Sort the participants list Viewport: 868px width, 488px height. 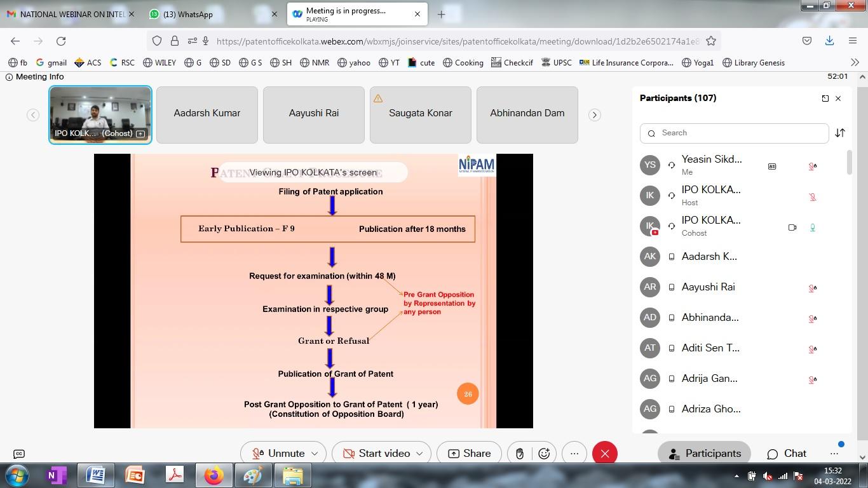coord(840,133)
